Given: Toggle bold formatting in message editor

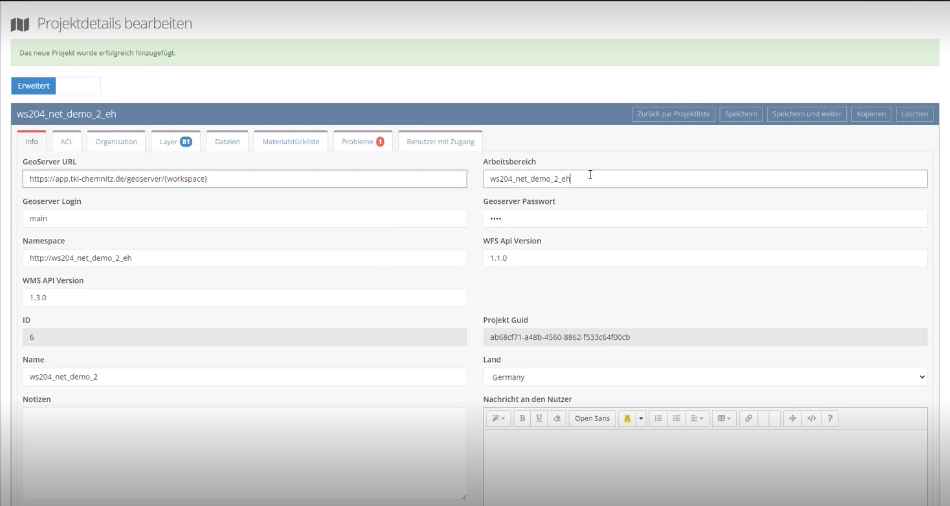Looking at the screenshot, I should click(x=523, y=418).
